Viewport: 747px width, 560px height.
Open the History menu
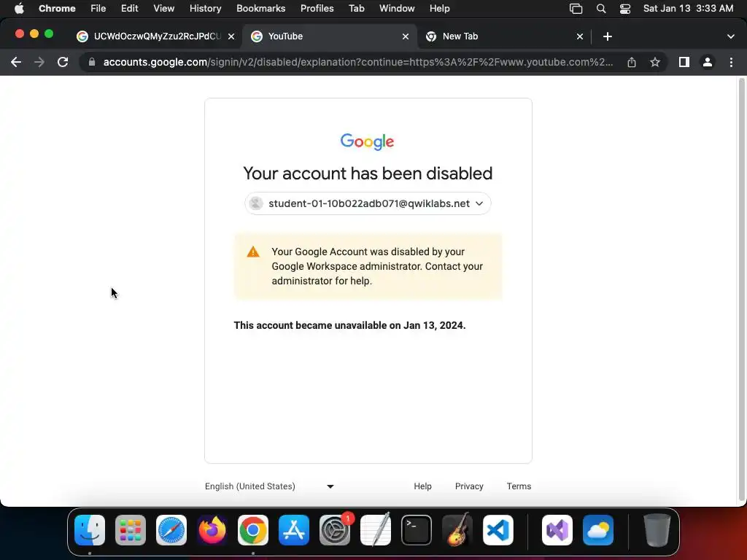click(205, 9)
